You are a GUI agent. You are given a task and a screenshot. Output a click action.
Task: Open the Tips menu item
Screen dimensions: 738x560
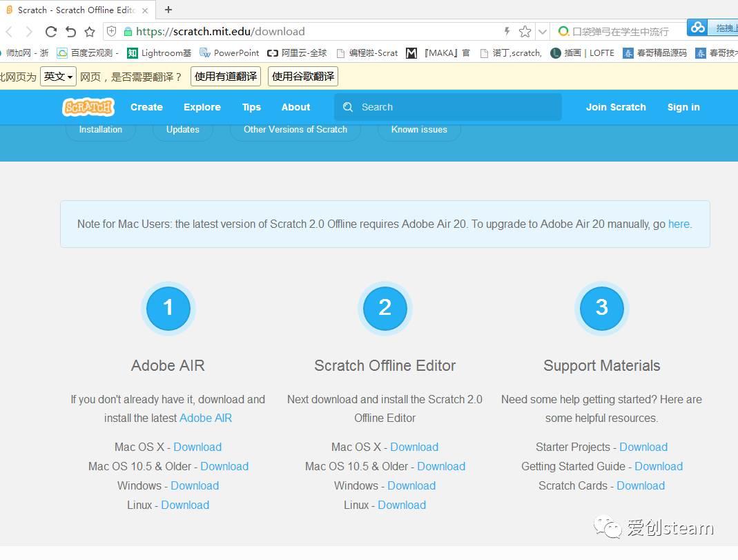251,107
